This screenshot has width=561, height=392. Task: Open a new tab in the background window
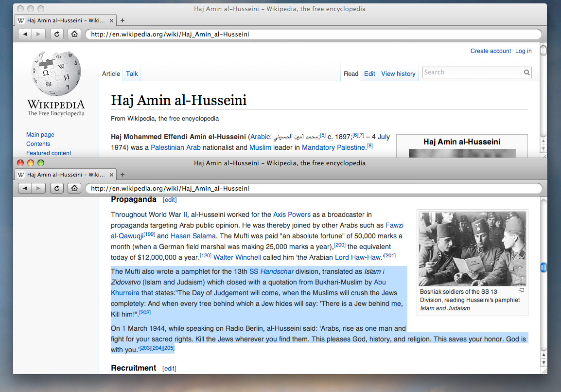pos(123,20)
